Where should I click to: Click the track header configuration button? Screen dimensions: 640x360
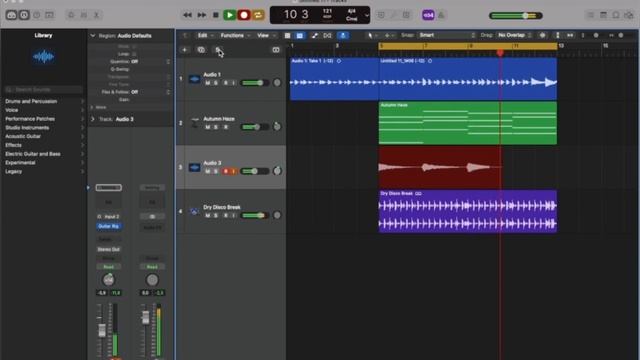coord(276,50)
